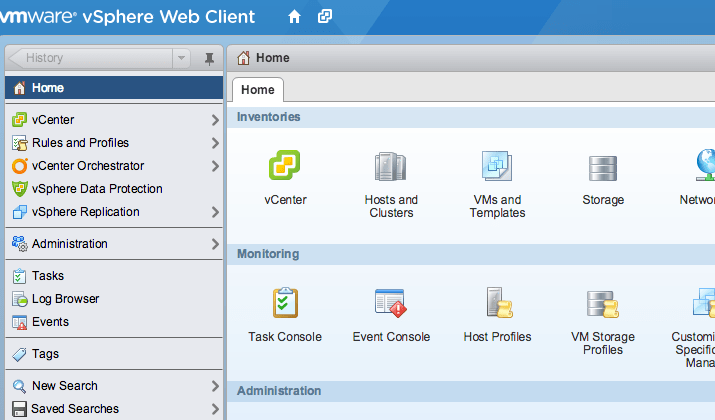Click the Administration sidebar icon
This screenshot has width=715, height=420.
20,244
